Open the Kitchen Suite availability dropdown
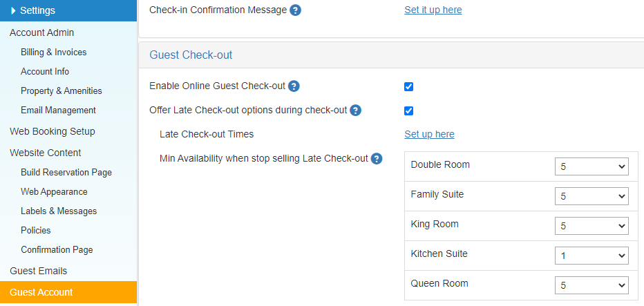This screenshot has height=306, width=644. coord(591,256)
